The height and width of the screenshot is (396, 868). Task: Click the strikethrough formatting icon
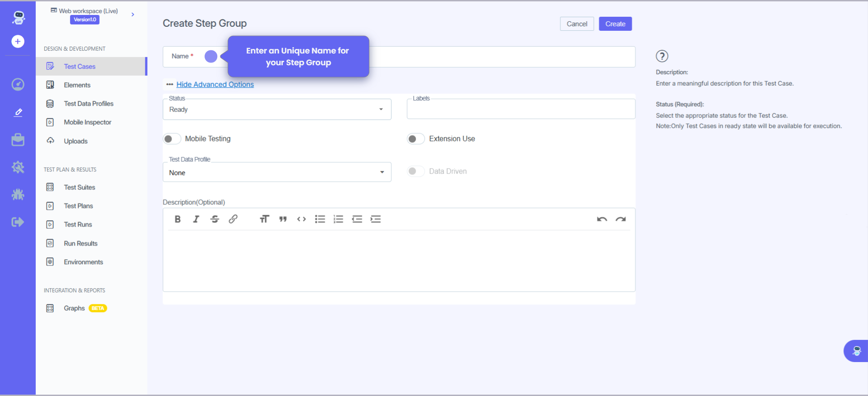[215, 219]
